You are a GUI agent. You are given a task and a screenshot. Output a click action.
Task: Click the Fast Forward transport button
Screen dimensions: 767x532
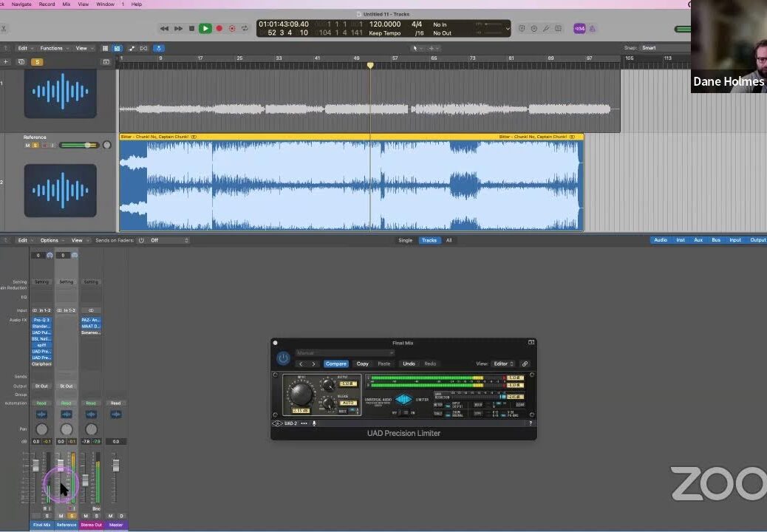point(179,29)
